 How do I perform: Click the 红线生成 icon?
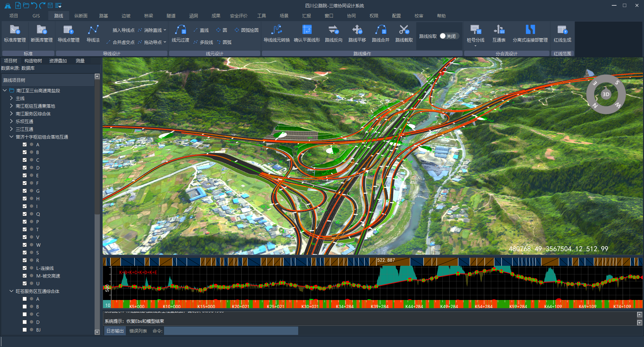coord(562,34)
